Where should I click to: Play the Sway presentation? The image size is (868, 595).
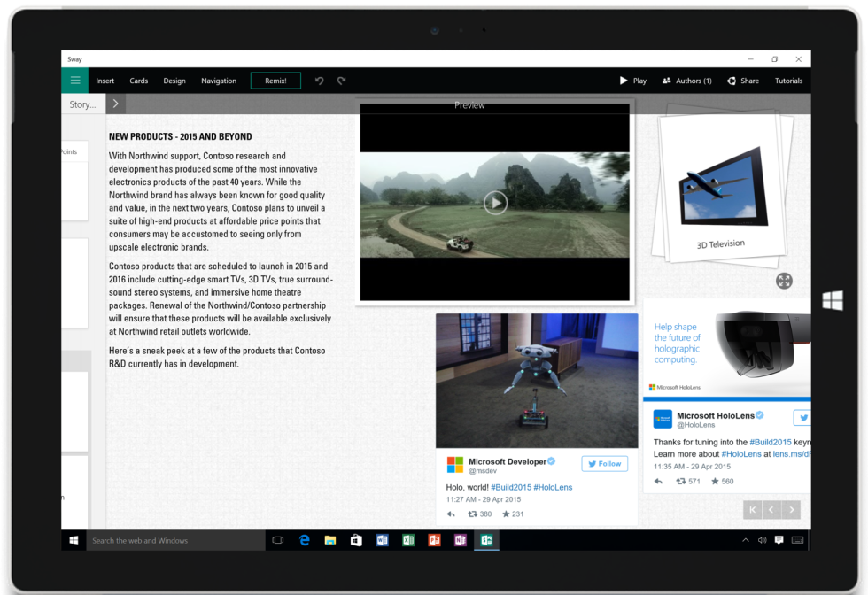point(632,81)
